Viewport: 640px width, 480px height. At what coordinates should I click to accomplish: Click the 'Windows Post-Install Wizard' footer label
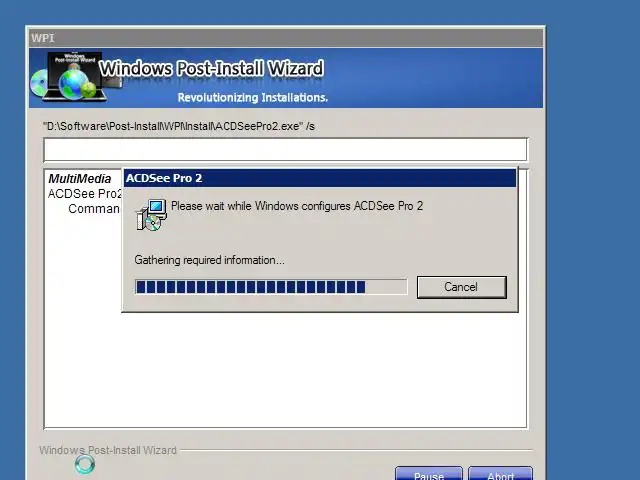point(108,450)
